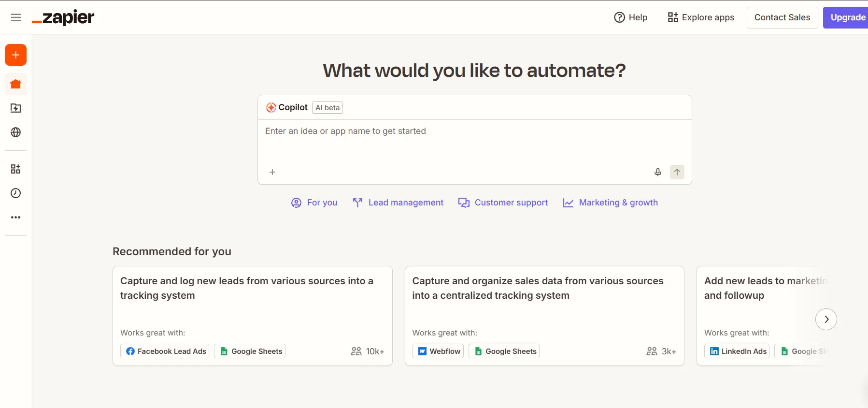Expand the three-dots More menu in sidebar
Image resolution: width=868 pixels, height=408 pixels.
click(x=15, y=218)
